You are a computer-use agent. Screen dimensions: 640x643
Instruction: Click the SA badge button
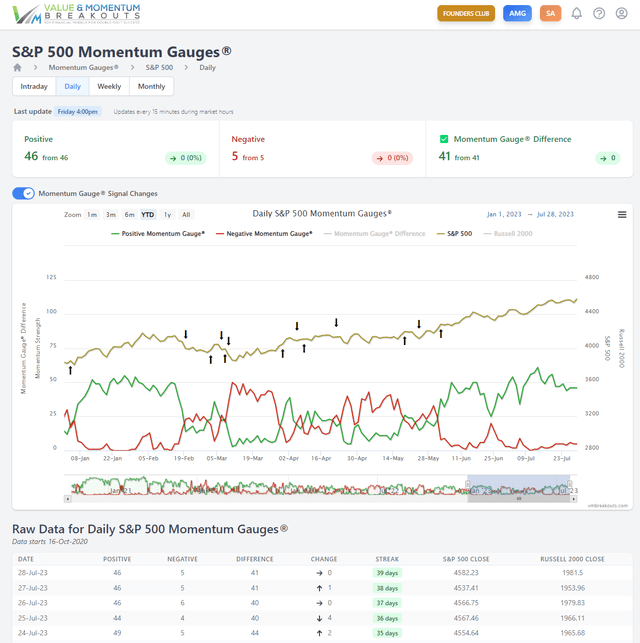pos(549,13)
